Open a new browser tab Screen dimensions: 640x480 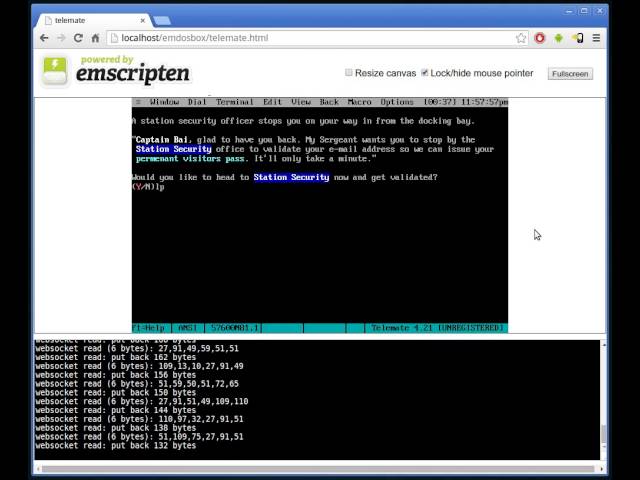pos(162,20)
